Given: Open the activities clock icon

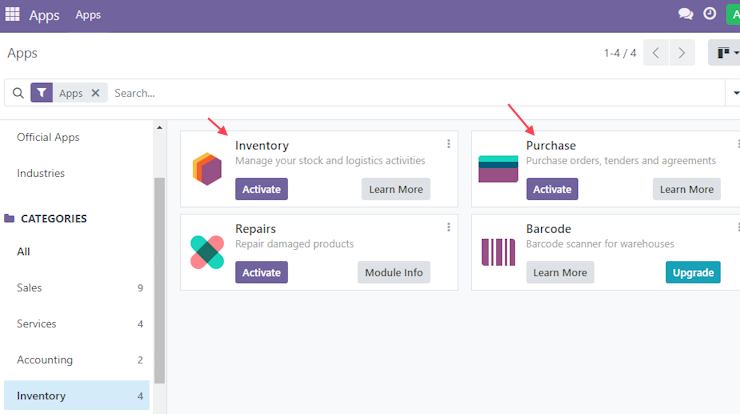Looking at the screenshot, I should [x=709, y=14].
